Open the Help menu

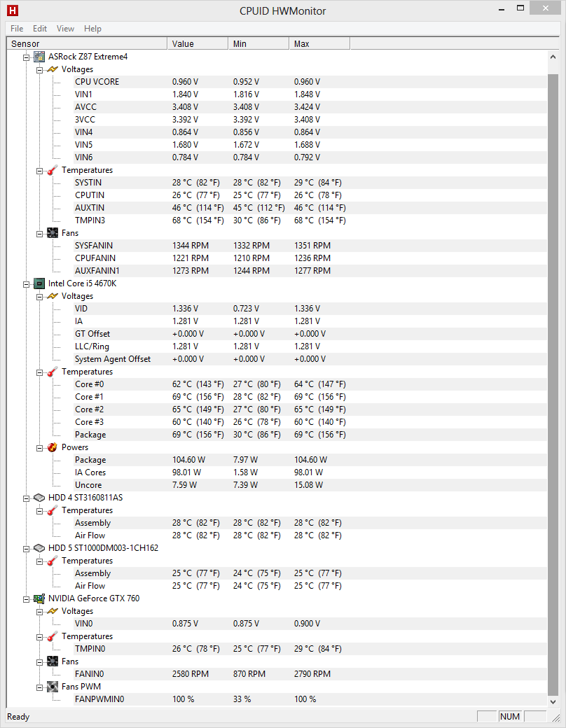click(x=92, y=29)
